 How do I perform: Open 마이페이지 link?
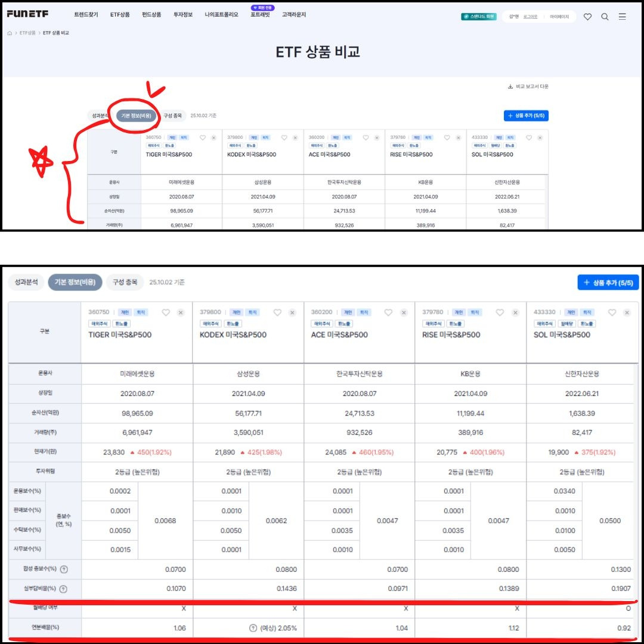(x=559, y=17)
